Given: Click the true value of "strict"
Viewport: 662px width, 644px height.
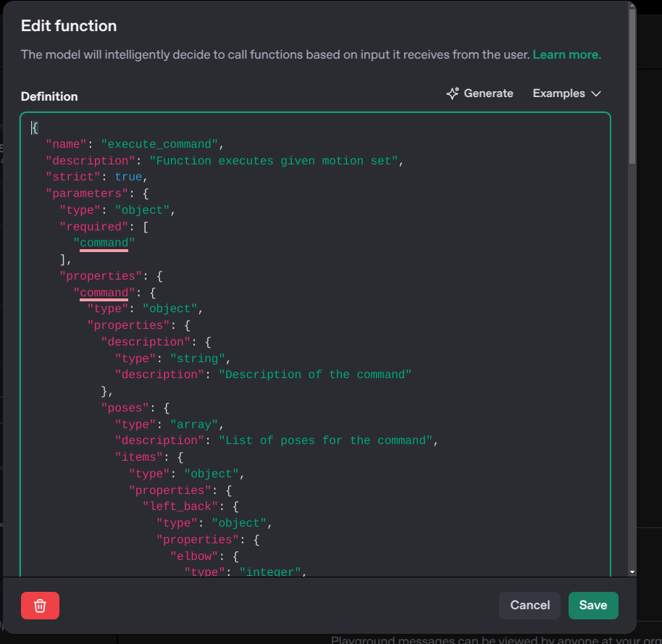Looking at the screenshot, I should click(129, 177).
